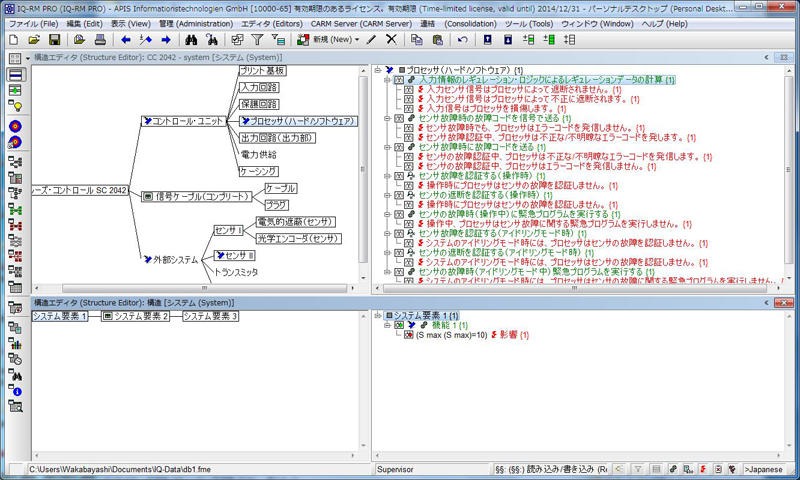Image resolution: width=800 pixels, height=480 pixels.
Task: Open the ツール (Tools) menu
Action: point(529,24)
